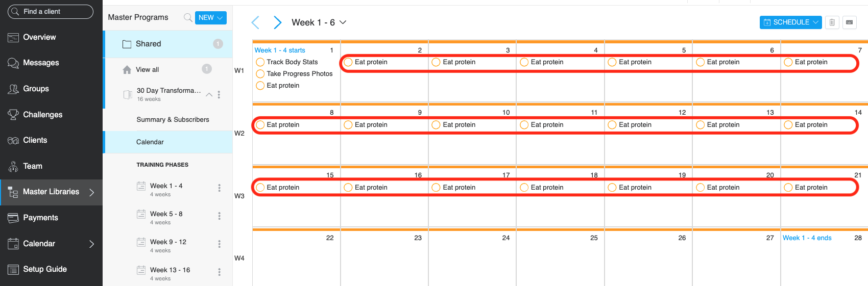Click the SCHEDULE button
This screenshot has height=286, width=868.
click(x=790, y=22)
